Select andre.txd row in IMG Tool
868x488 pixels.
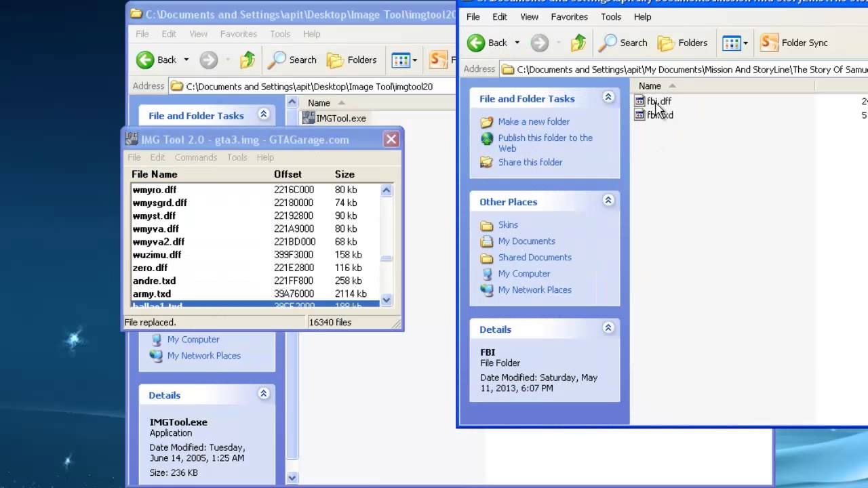click(x=255, y=281)
